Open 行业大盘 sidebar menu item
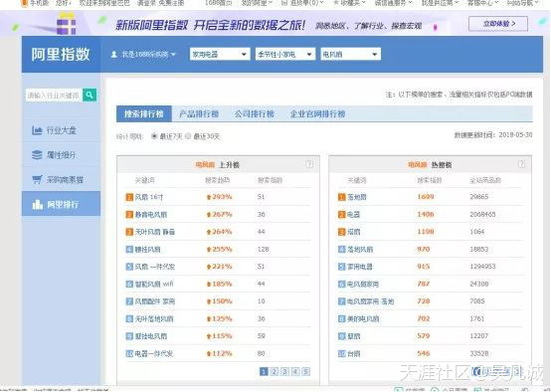The height and width of the screenshot is (392, 551). [x=61, y=130]
